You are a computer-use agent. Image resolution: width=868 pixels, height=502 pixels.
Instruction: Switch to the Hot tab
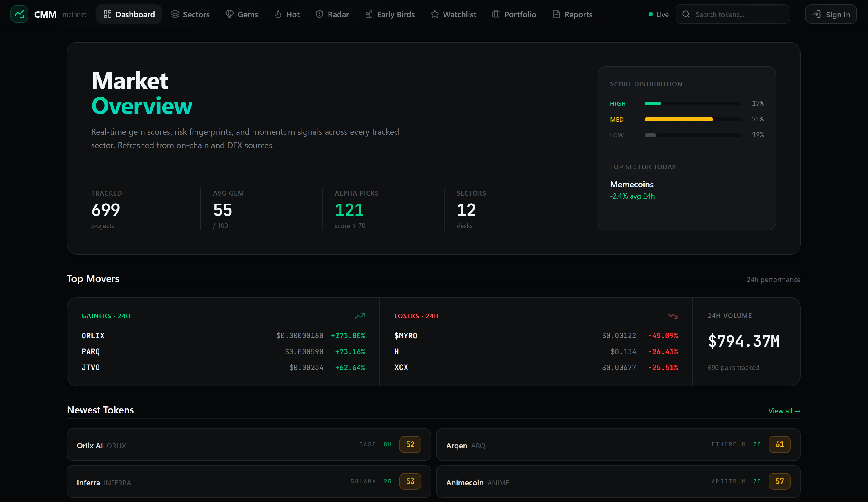287,14
